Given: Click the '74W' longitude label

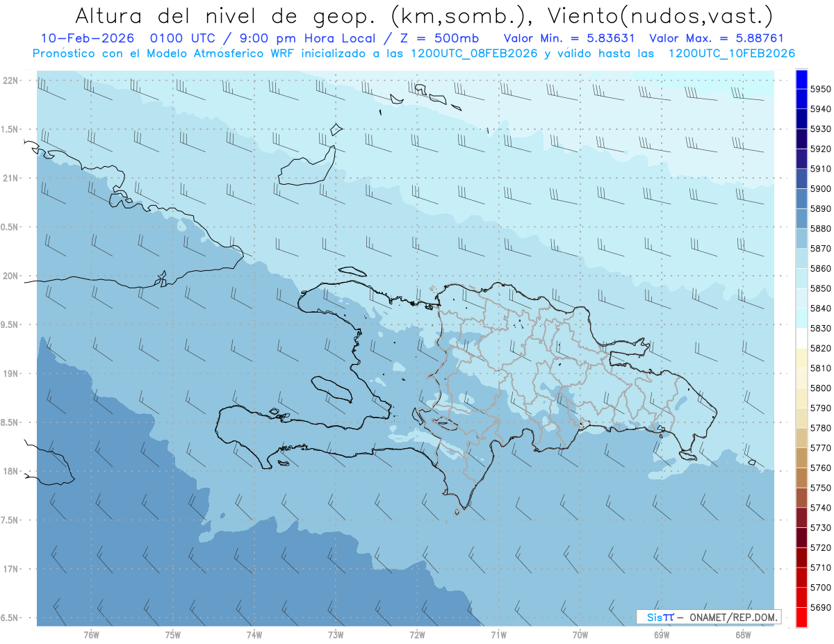Looking at the screenshot, I should [254, 634].
